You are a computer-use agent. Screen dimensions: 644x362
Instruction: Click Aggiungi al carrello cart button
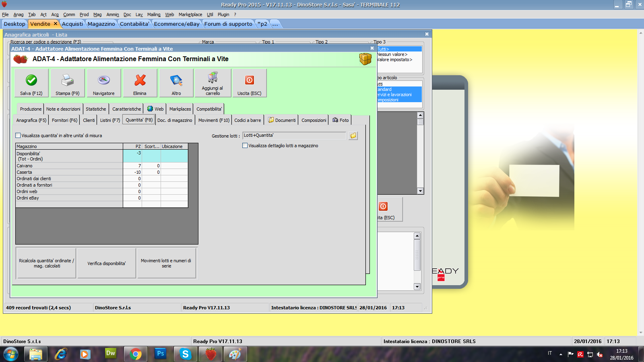(x=213, y=83)
